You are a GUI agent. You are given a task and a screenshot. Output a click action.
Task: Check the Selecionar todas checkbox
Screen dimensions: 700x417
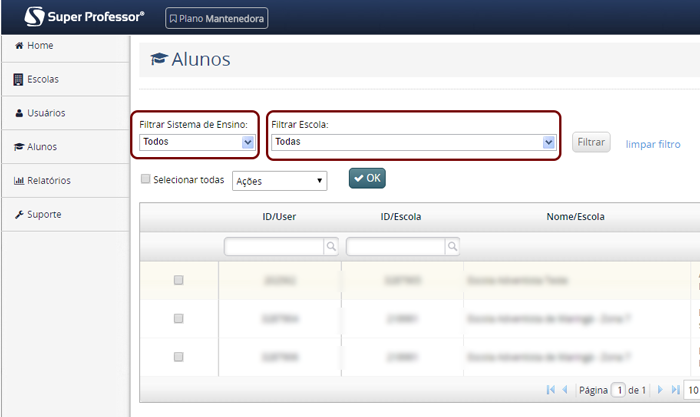[146, 180]
